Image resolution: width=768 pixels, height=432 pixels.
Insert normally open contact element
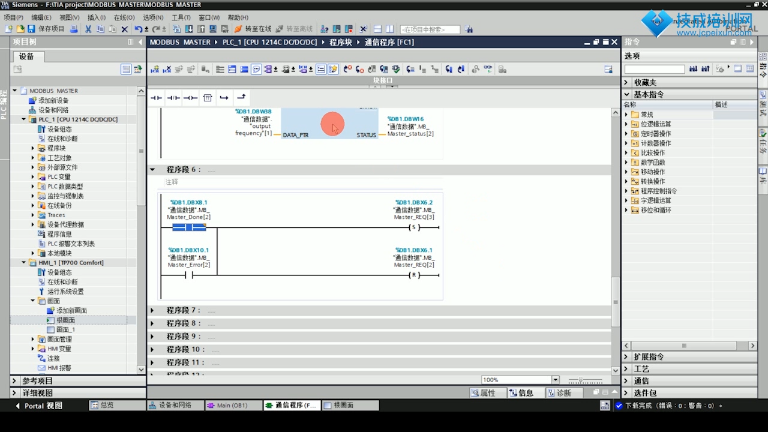[x=156, y=98]
